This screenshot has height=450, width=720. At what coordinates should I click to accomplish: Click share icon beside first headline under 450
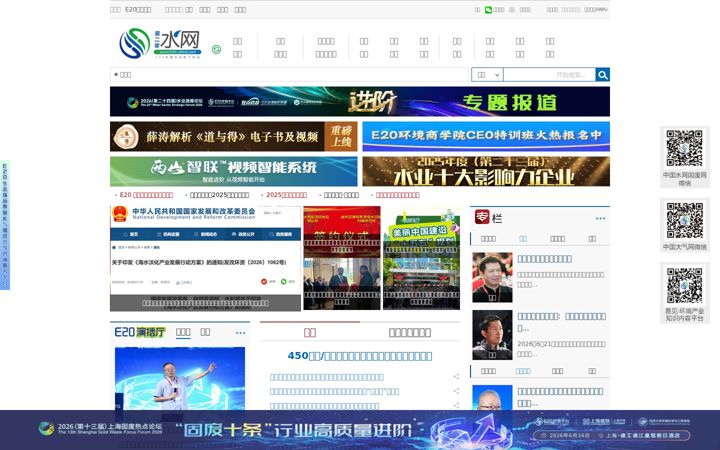point(456,377)
